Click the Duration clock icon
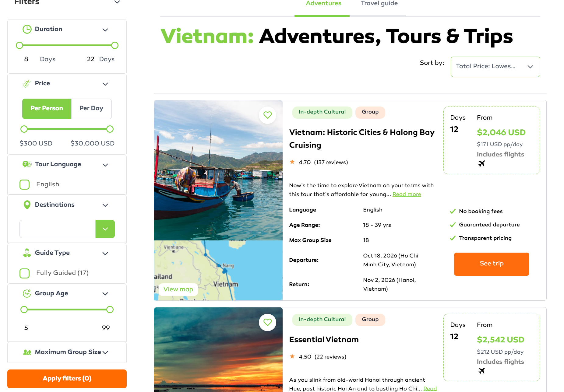 pyautogui.click(x=27, y=29)
